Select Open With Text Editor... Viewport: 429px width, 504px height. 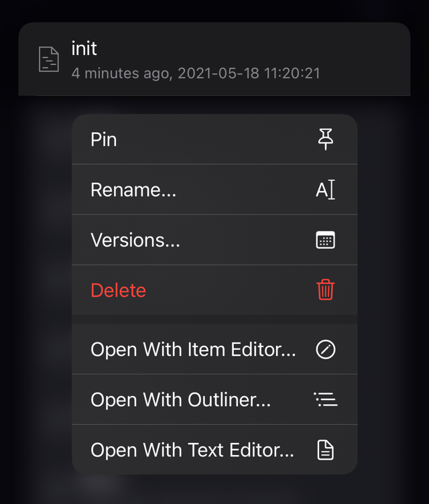point(214,450)
